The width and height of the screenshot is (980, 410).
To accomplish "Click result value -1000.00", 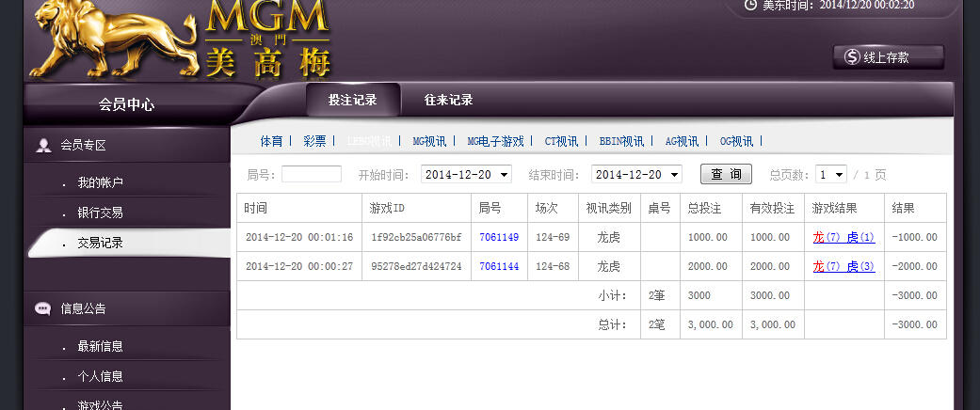I will pyautogui.click(x=914, y=237).
